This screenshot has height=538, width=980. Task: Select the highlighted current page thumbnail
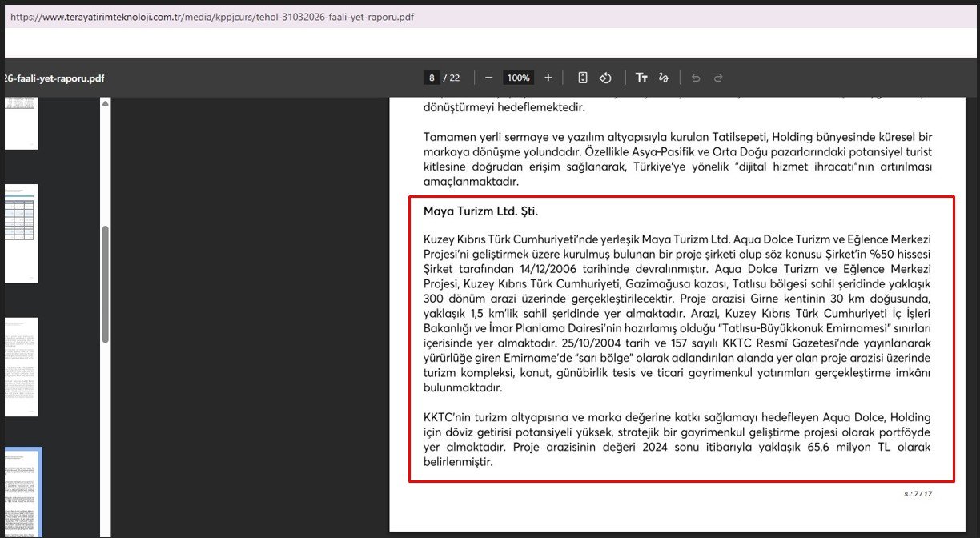click(22, 492)
